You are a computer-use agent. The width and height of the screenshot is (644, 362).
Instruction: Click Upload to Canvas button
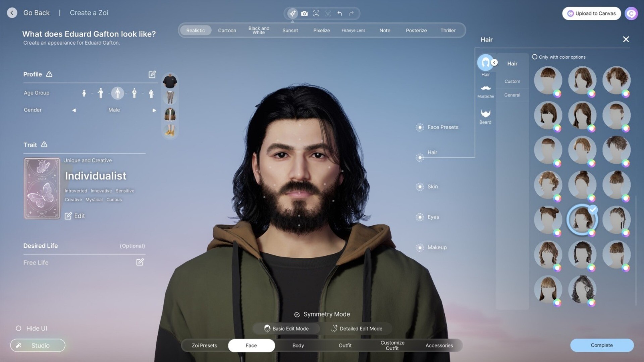pos(591,13)
